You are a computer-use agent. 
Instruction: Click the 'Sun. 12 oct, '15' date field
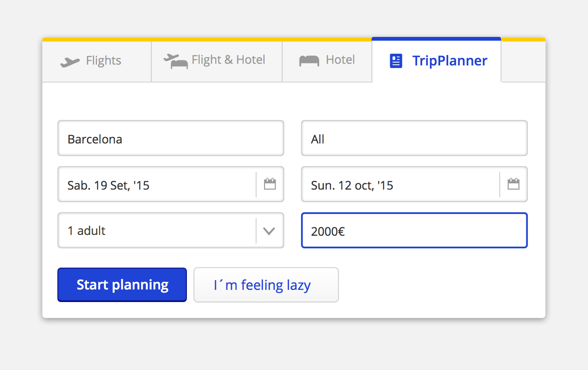pyautogui.click(x=400, y=185)
